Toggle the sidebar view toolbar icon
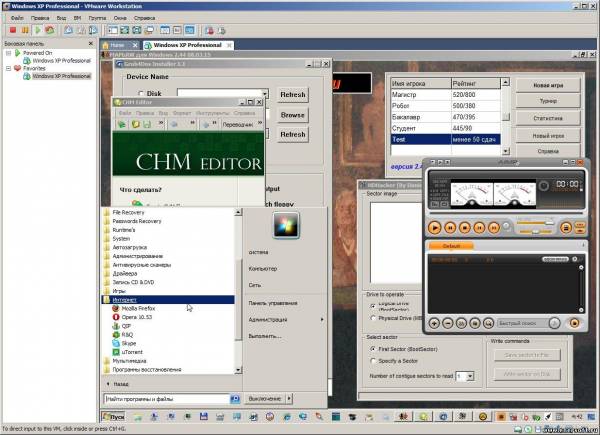 click(x=112, y=30)
